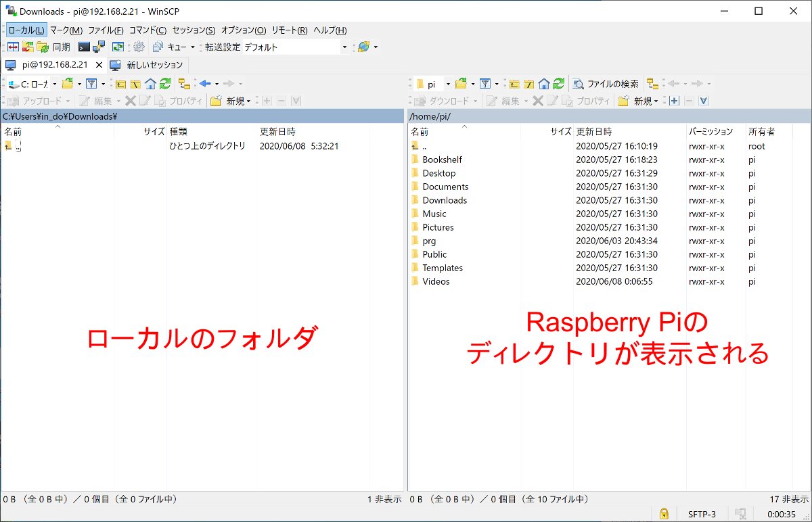Switch to the 新しいセッション tab
The image size is (812, 522).
(148, 66)
